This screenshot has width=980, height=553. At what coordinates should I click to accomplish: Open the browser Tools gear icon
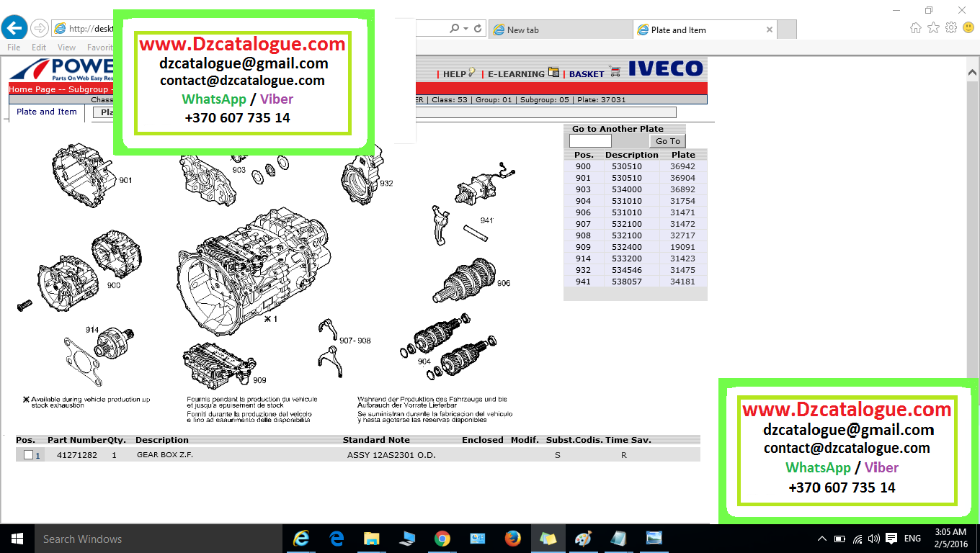click(950, 28)
